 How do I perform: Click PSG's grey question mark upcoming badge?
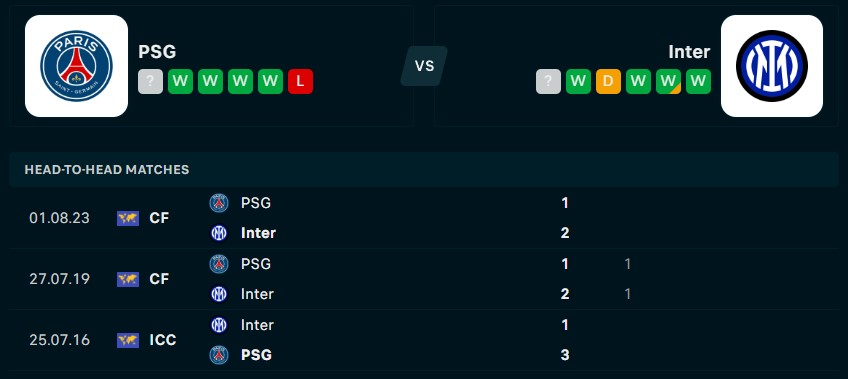[150, 82]
